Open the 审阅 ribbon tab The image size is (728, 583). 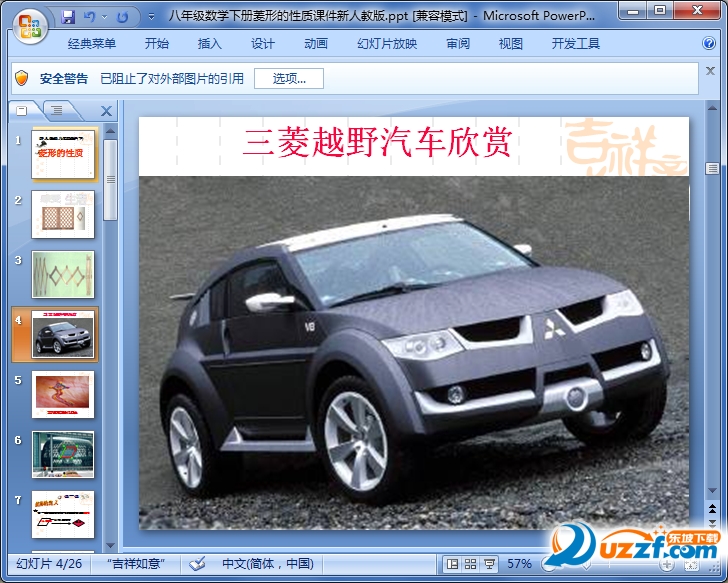click(458, 44)
